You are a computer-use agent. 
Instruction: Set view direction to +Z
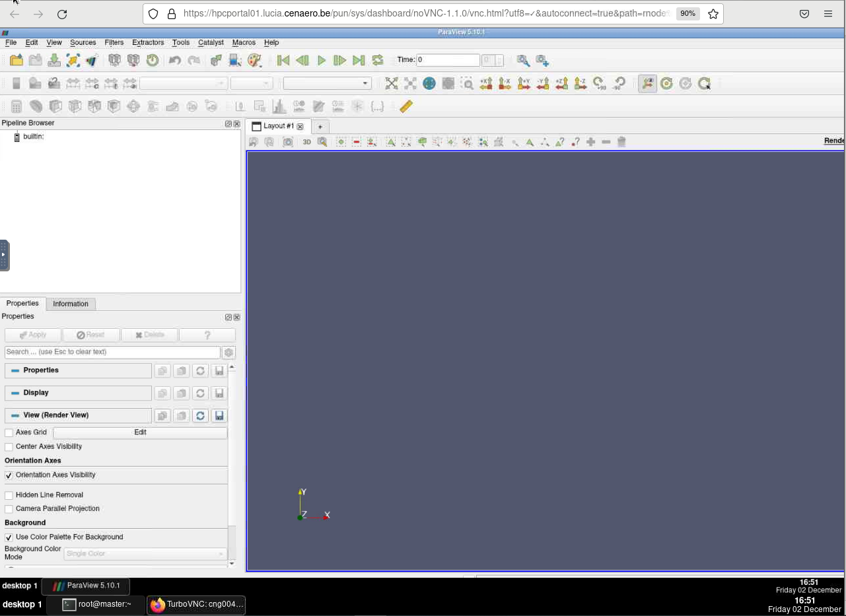(562, 83)
